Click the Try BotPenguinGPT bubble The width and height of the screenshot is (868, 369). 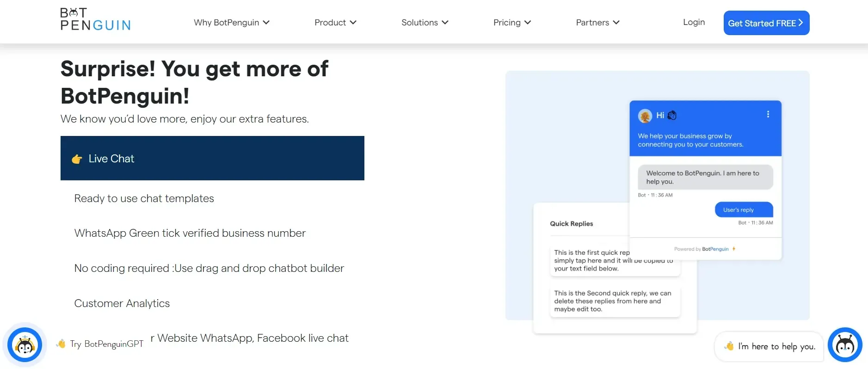point(101,344)
